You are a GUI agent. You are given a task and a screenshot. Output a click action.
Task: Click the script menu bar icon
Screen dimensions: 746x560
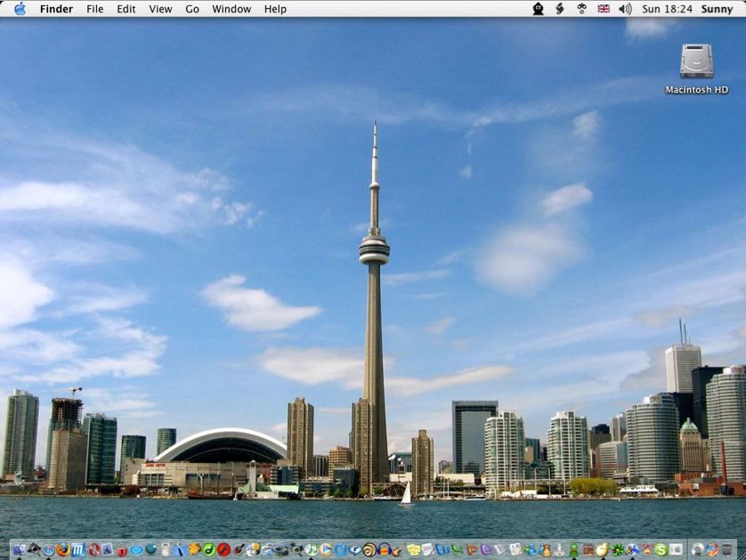(560, 9)
